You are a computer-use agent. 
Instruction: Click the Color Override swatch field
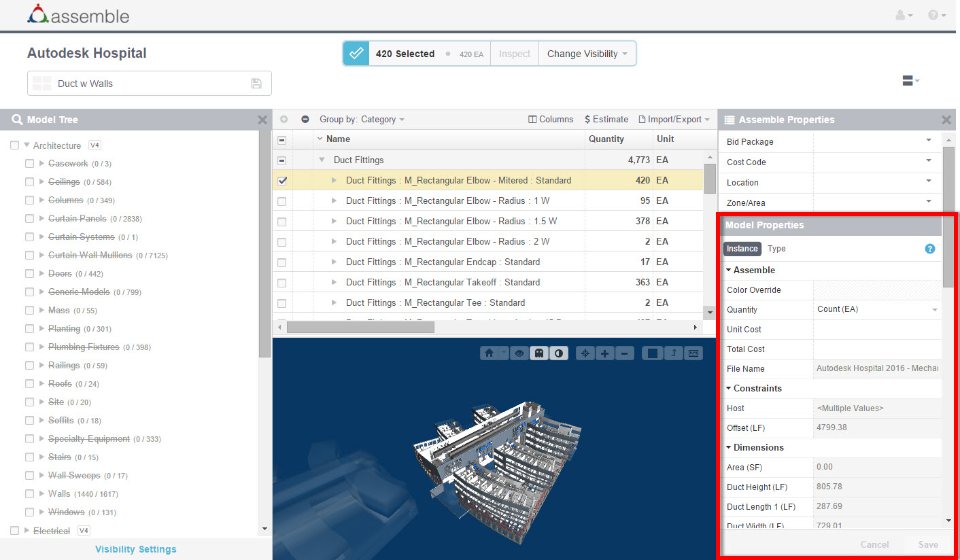click(x=878, y=290)
